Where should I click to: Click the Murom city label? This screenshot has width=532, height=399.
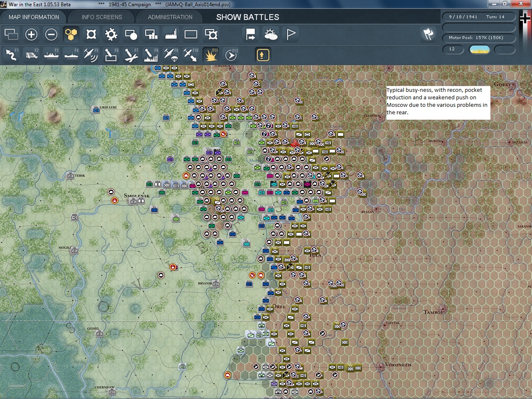[x=435, y=141]
